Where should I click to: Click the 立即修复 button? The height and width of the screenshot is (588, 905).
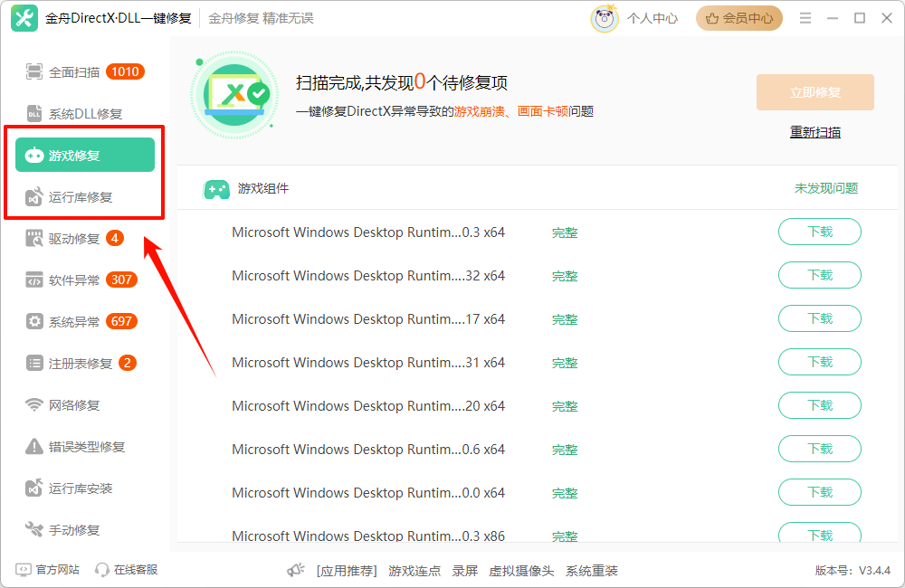point(814,92)
